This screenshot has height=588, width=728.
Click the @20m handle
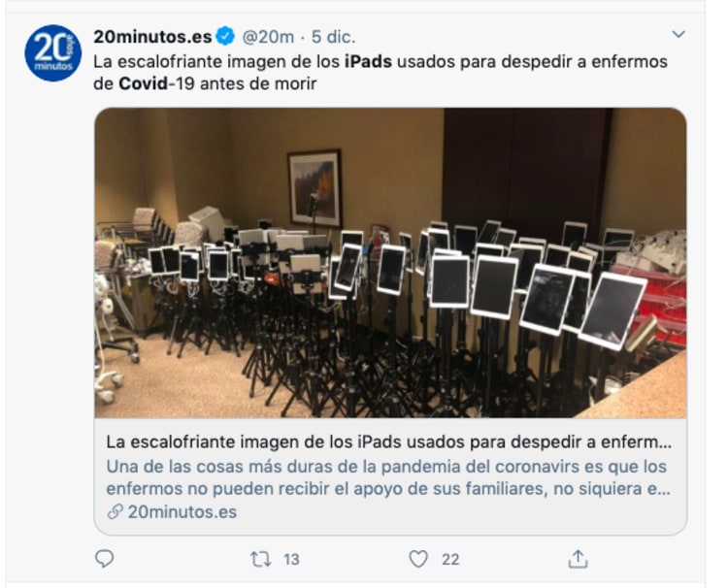[268, 37]
